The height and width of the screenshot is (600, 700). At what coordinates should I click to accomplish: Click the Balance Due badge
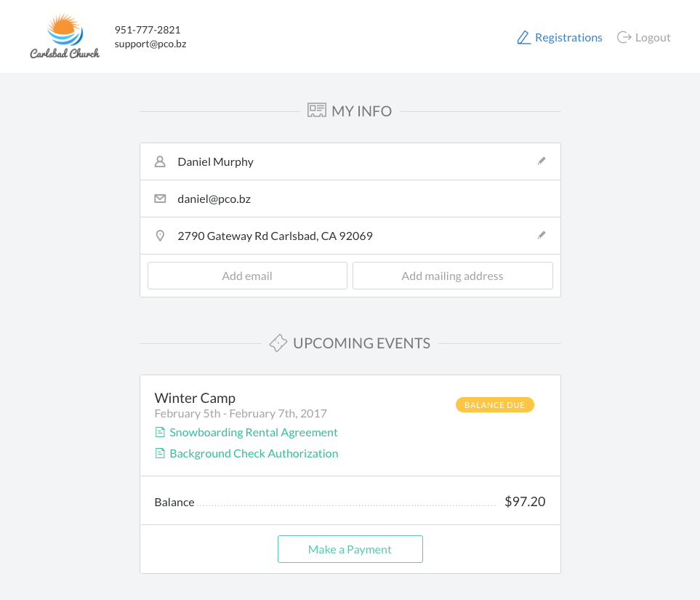coord(494,405)
